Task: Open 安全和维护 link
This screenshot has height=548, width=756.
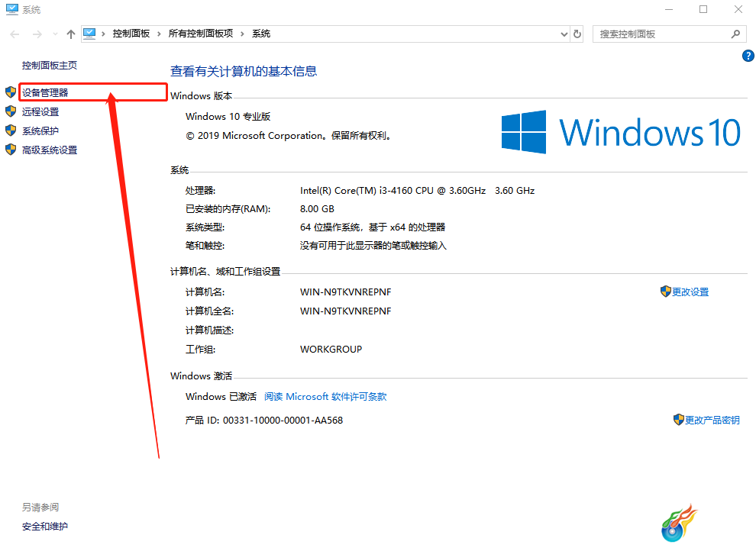Action: coord(45,527)
